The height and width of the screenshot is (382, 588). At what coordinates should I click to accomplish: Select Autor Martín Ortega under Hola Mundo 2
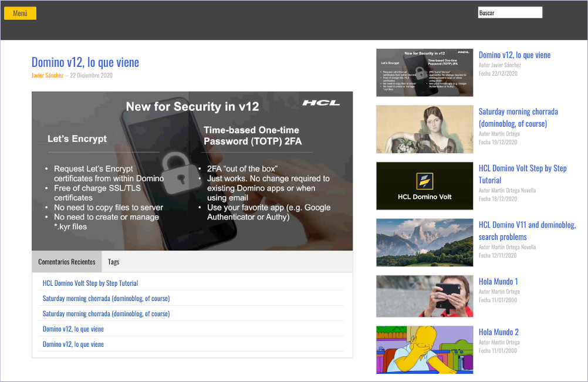click(x=499, y=342)
